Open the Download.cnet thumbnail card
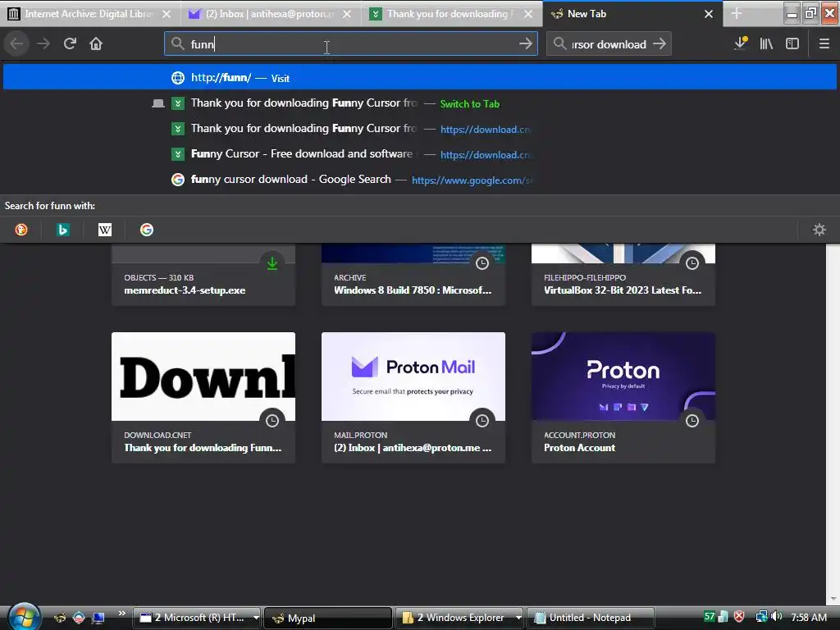Viewport: 840px width, 630px height. [x=203, y=398]
